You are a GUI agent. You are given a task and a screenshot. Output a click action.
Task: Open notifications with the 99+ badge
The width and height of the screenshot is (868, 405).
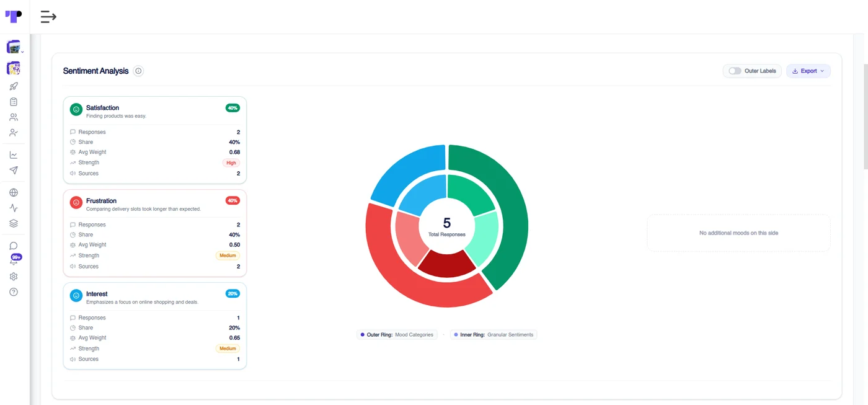tap(14, 260)
